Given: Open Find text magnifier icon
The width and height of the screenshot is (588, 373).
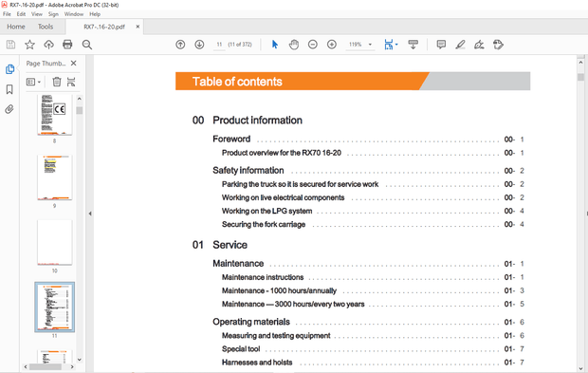Looking at the screenshot, I should click(87, 45).
